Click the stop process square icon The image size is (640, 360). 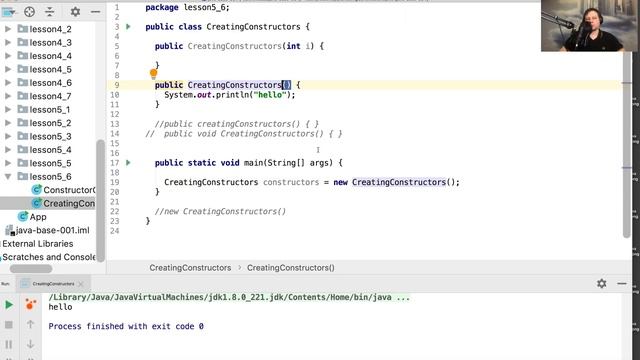[x=9, y=325]
